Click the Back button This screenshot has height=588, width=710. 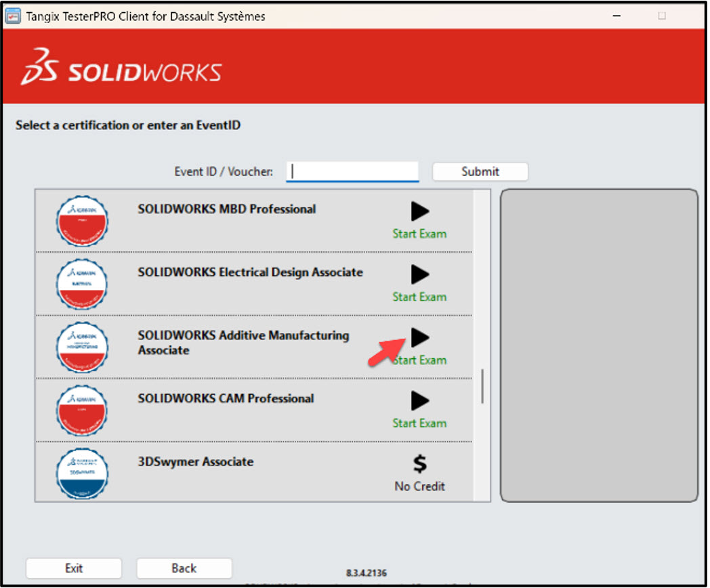(x=184, y=568)
